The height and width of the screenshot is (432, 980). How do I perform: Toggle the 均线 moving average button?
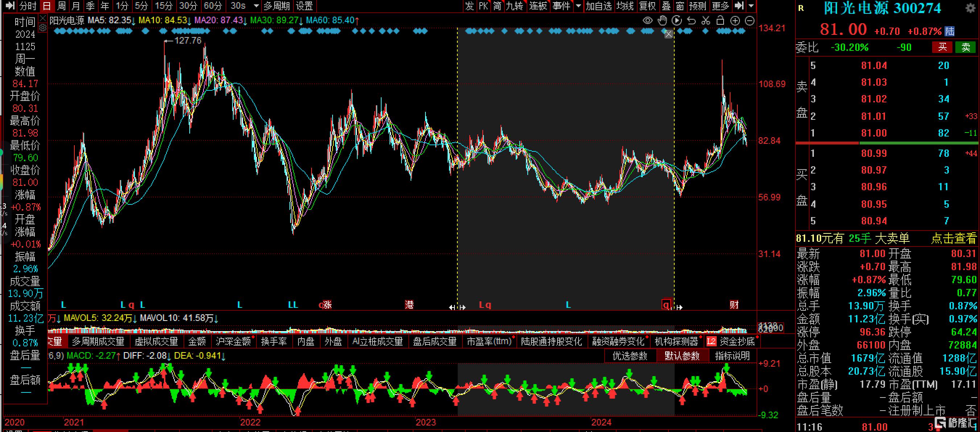click(x=625, y=6)
